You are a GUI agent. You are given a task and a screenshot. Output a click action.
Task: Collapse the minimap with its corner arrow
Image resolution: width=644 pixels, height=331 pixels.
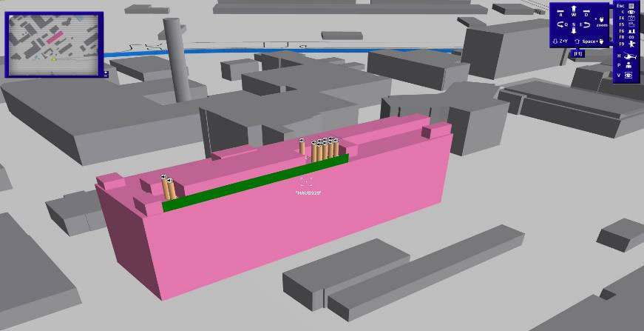point(106,73)
